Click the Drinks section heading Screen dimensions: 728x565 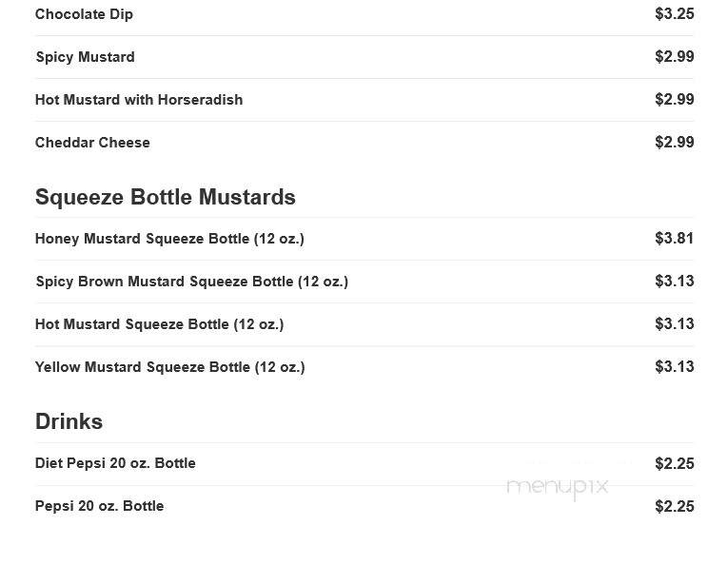pyautogui.click(x=69, y=421)
